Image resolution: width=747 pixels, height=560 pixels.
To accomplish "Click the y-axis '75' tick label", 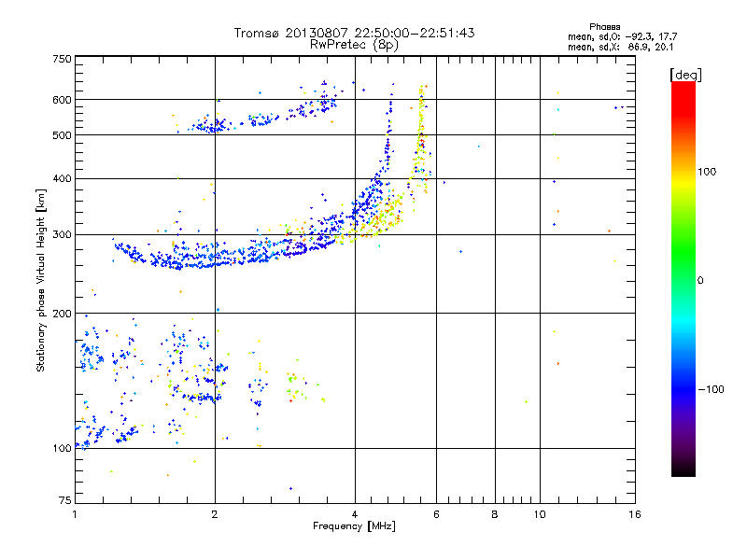I will coord(65,500).
